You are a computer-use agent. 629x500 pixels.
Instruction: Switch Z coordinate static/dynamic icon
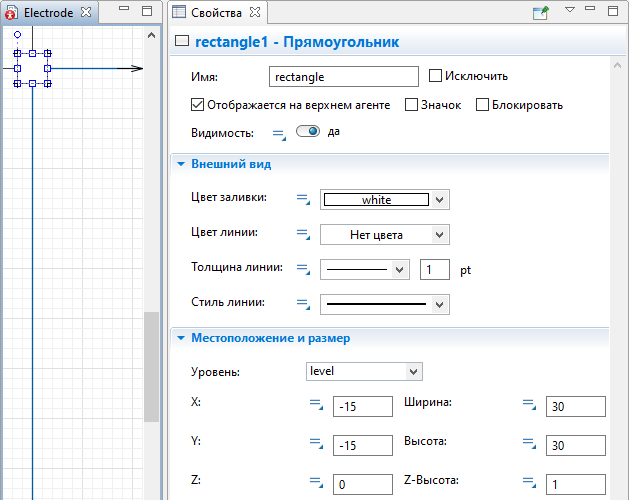316,482
